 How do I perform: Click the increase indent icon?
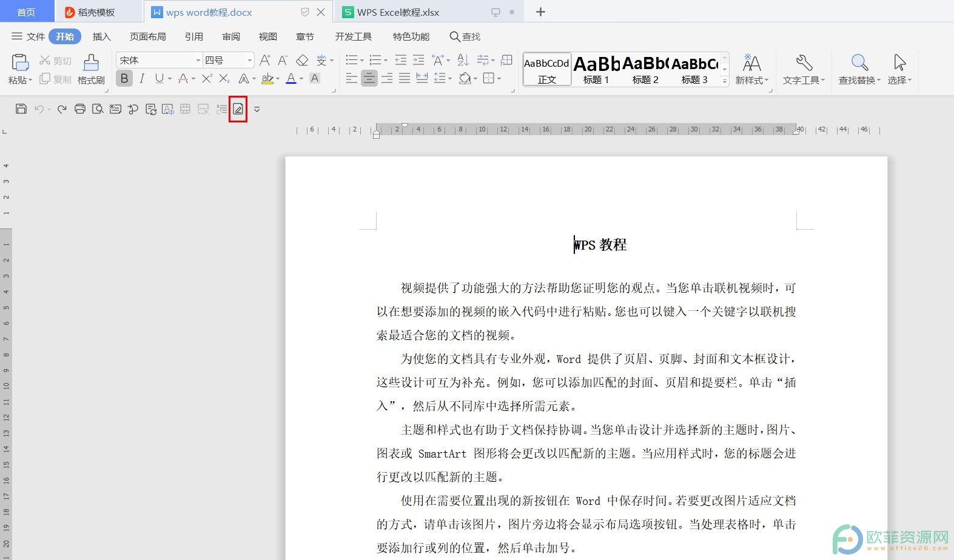[x=418, y=60]
